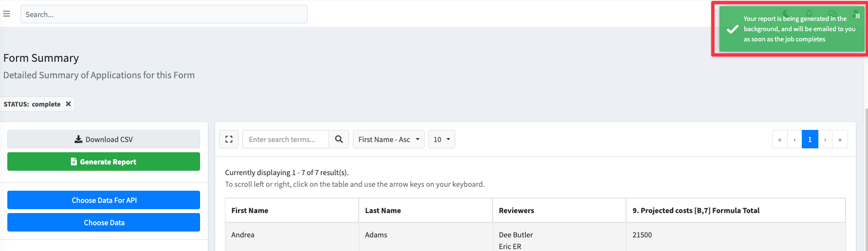The width and height of the screenshot is (868, 251).
Task: Download the CSV file
Action: coord(104,140)
